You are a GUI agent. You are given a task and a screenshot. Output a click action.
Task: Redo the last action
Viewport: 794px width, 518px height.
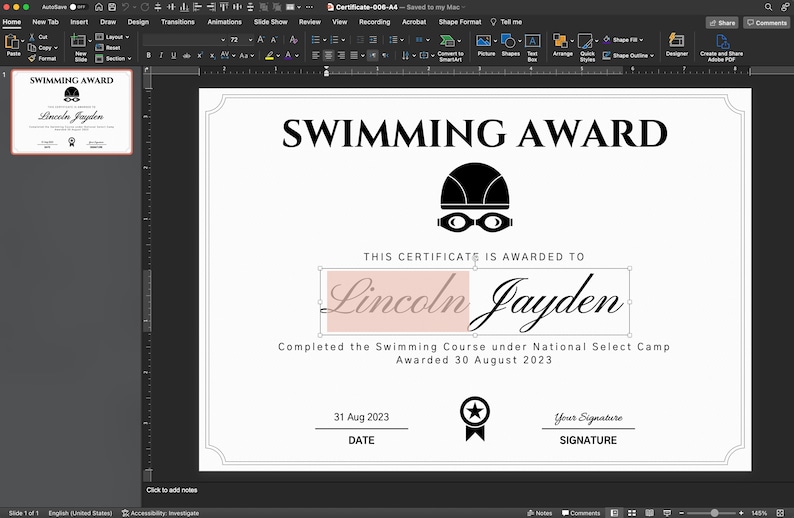click(x=145, y=7)
